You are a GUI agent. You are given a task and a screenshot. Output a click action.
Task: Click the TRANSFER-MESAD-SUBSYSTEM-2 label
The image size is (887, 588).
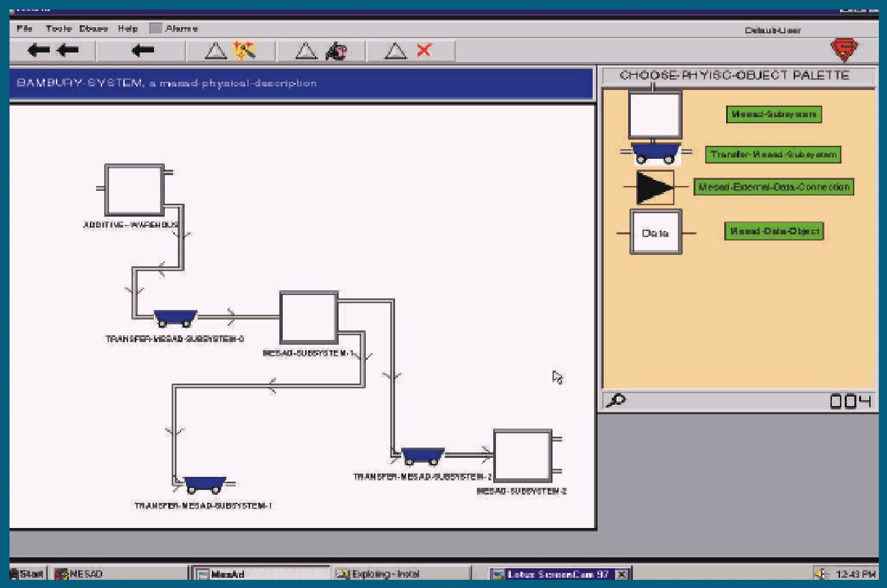tap(422, 476)
